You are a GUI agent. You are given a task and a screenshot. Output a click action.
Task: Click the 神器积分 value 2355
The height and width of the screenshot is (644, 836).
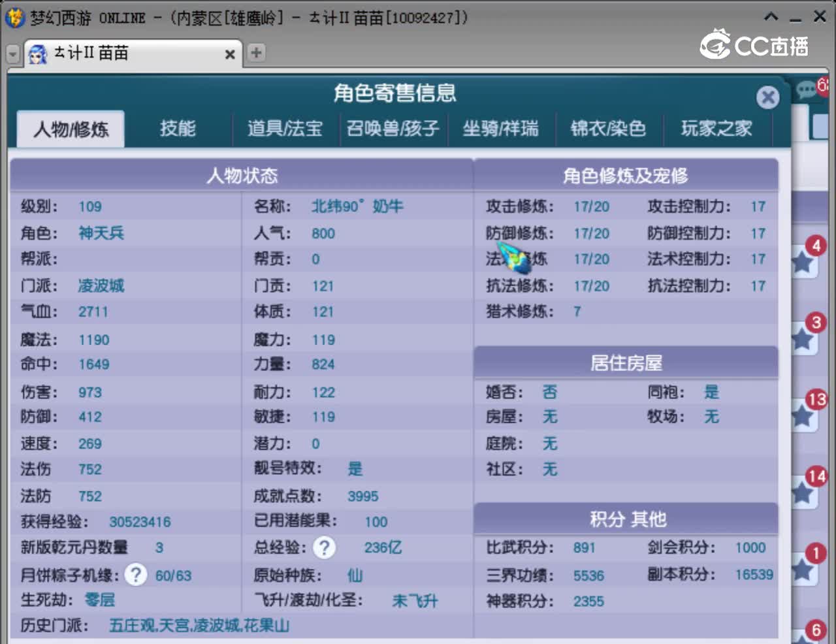tap(588, 601)
